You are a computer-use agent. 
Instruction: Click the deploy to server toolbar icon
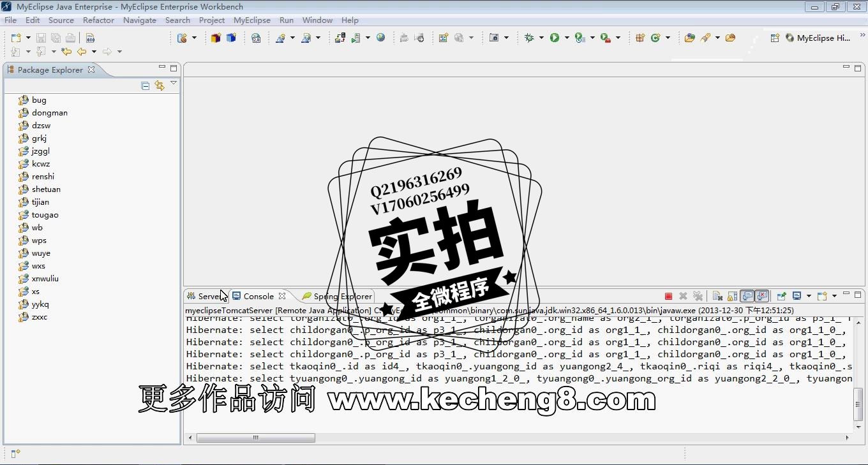pyautogui.click(x=340, y=38)
